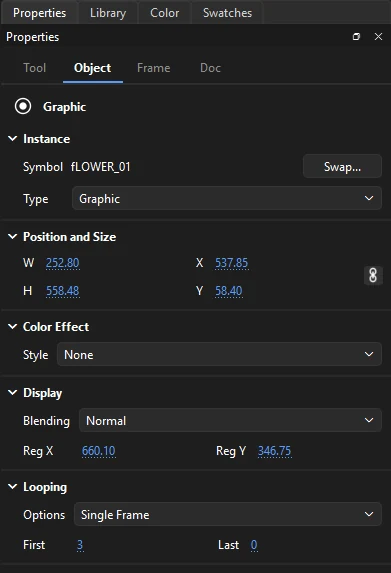Open the Blending mode dropdown

click(x=230, y=420)
